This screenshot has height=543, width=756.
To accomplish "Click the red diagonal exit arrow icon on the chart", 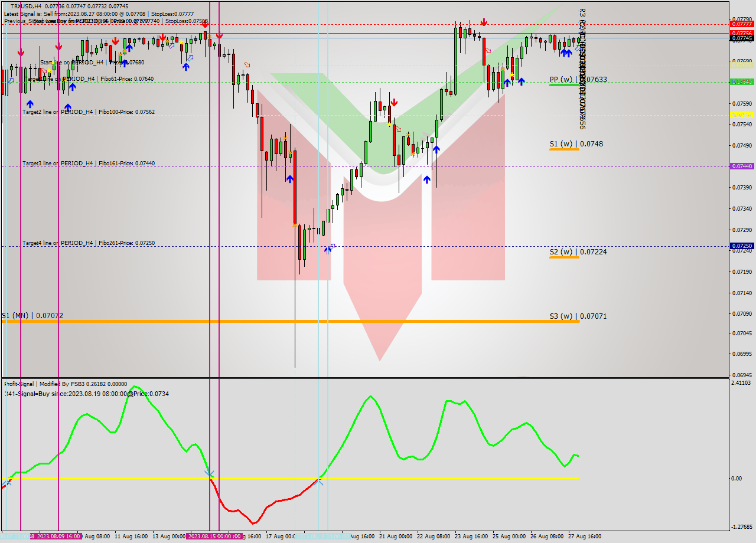I will tap(397, 129).
